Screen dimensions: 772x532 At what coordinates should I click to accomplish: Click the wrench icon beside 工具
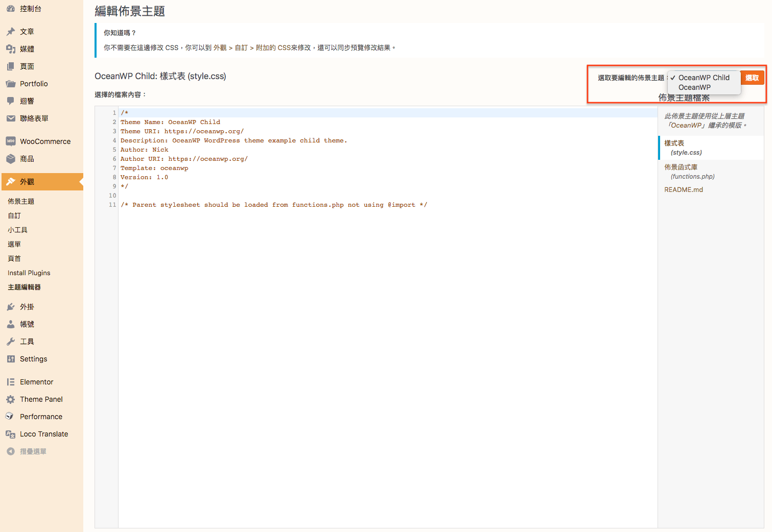click(11, 342)
